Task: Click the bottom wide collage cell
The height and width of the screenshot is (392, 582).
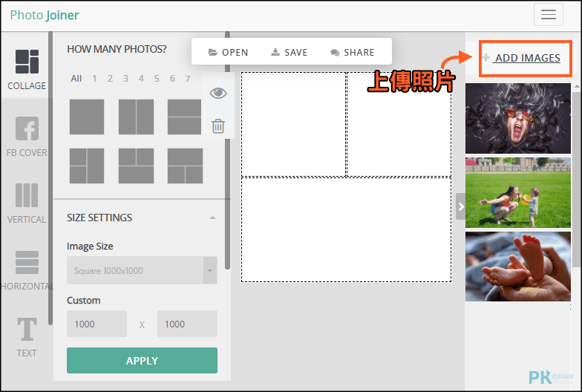Action: [x=346, y=230]
